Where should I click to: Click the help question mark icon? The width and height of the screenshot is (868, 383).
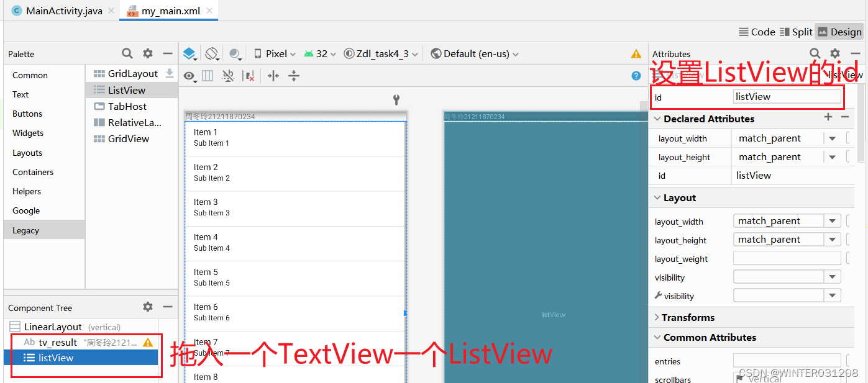coord(636,76)
